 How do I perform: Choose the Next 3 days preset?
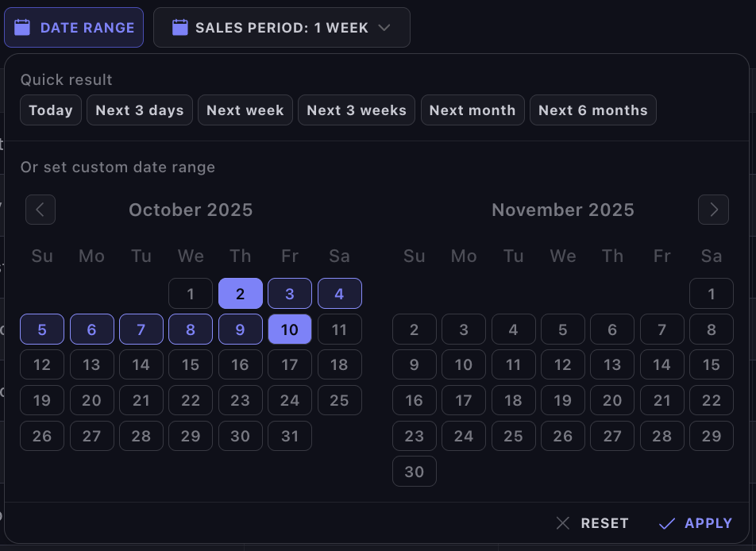(140, 110)
